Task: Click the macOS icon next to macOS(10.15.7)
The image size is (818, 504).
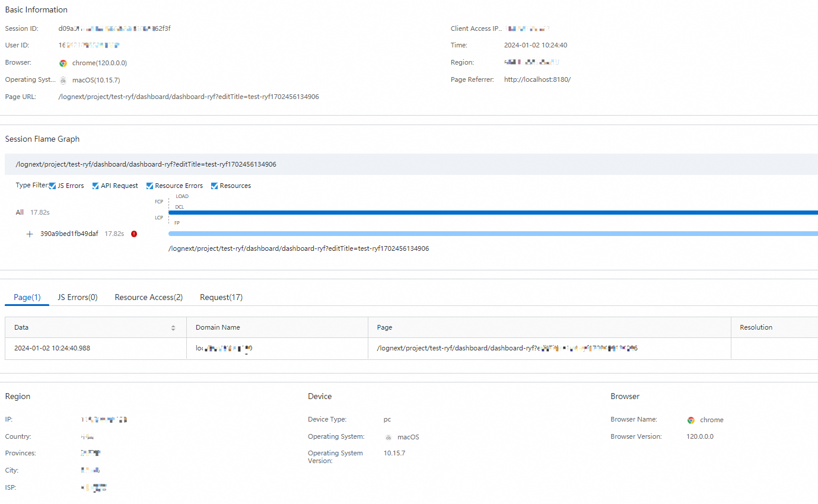Action: [63, 81]
